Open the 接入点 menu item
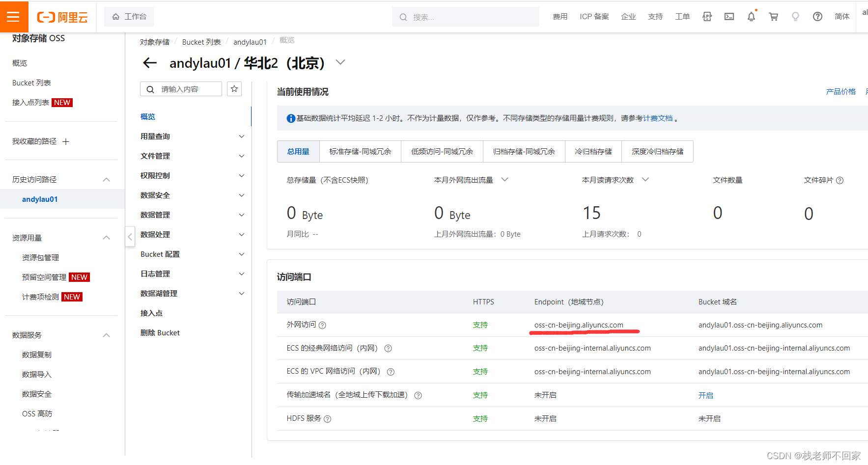This screenshot has height=465, width=868. coord(151,313)
